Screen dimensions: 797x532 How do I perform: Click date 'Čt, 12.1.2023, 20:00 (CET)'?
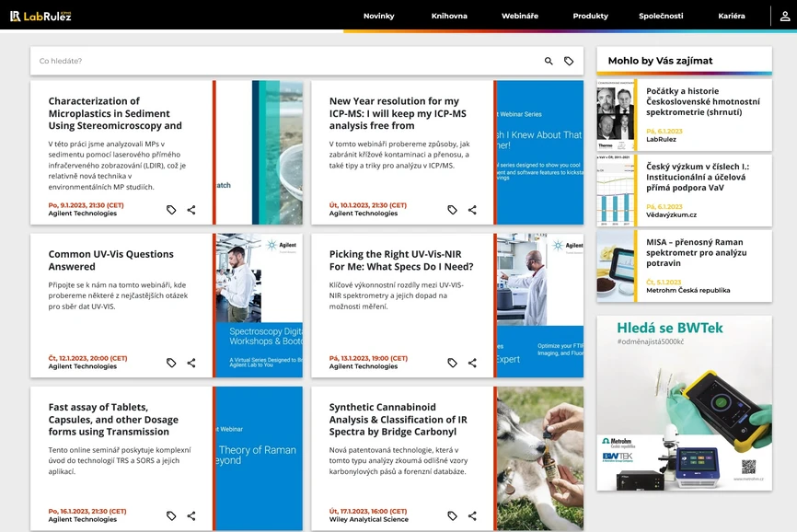[x=88, y=358]
